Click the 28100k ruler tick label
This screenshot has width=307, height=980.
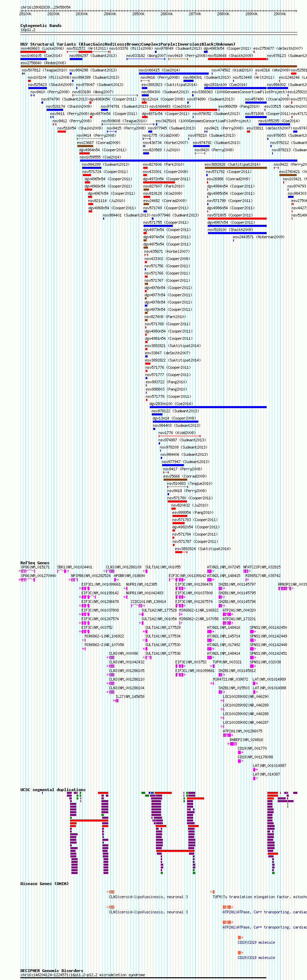pos(26,14)
